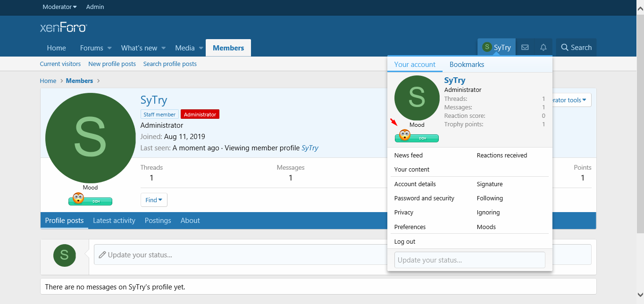This screenshot has height=304, width=644.
Task: Switch to the Latest activity tab
Action: pyautogui.click(x=114, y=221)
